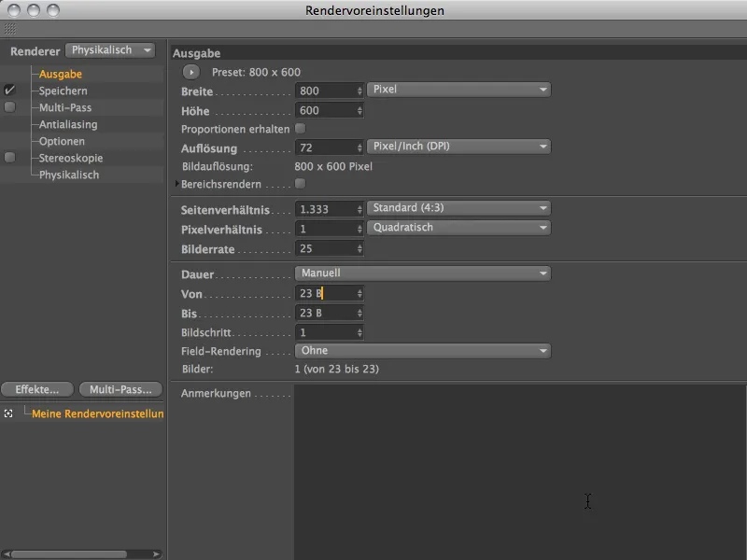Click the Pixelverhältnis value field
This screenshot has height=560, width=747.
point(325,229)
